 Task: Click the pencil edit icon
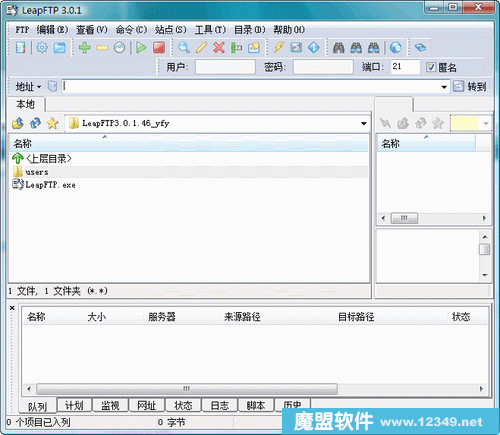201,48
